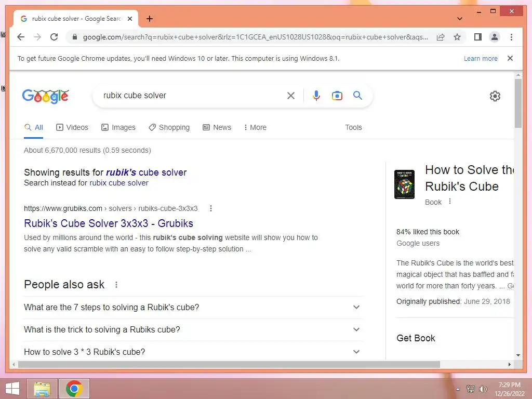Search instead for rubix cube solver

click(x=119, y=183)
